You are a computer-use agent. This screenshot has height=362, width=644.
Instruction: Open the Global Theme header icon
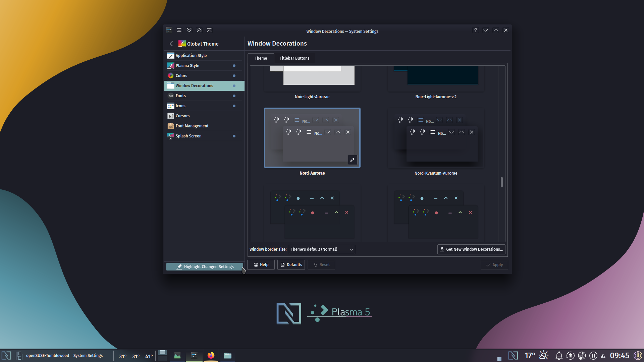[182, 44]
